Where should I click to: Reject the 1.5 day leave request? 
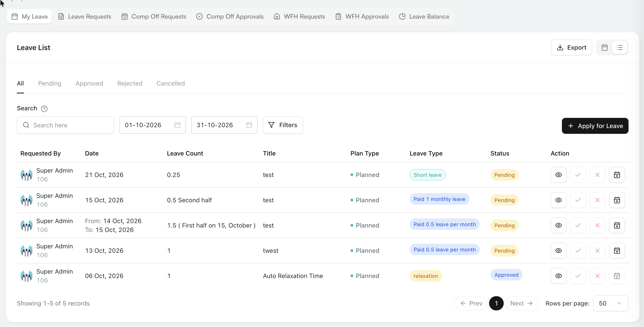click(597, 225)
